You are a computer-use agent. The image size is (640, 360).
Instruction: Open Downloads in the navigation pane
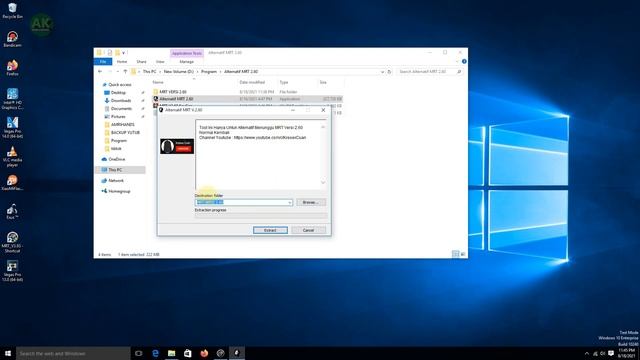click(x=120, y=100)
